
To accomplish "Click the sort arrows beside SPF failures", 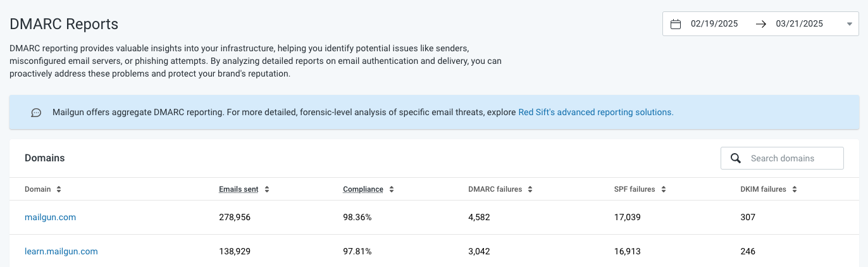I will (662, 189).
